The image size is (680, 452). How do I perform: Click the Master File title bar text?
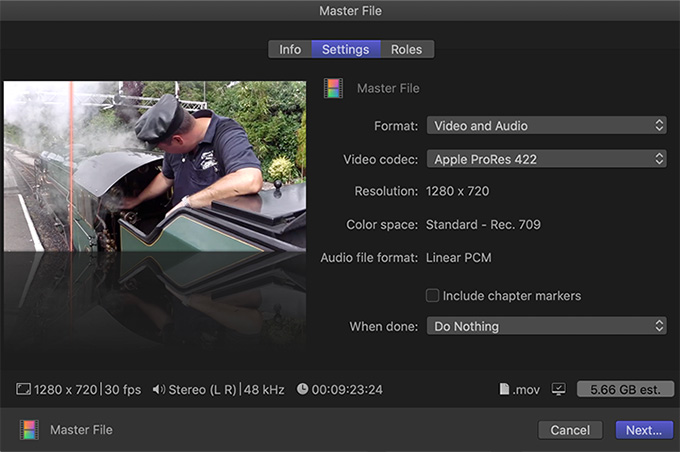[x=350, y=10]
